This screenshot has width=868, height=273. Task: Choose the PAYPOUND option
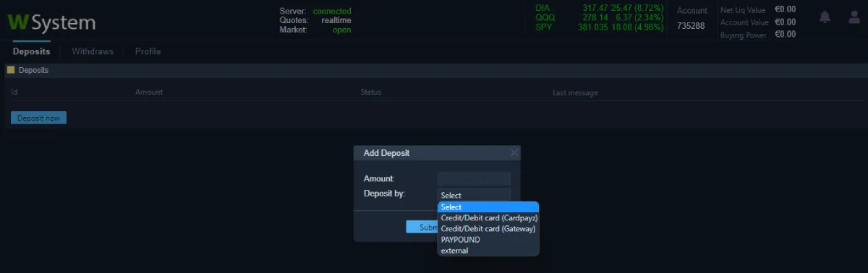(488, 239)
